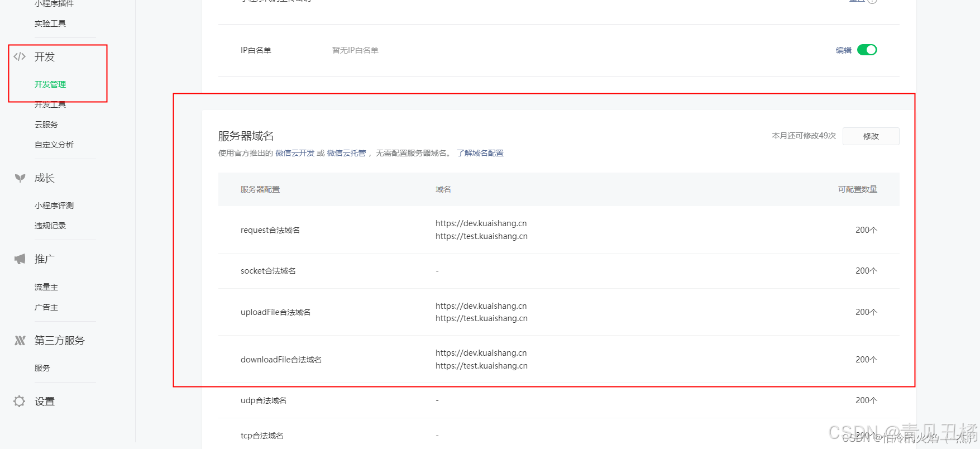Open 开发管理 in the sidebar
The height and width of the screenshot is (449, 980).
(x=50, y=84)
